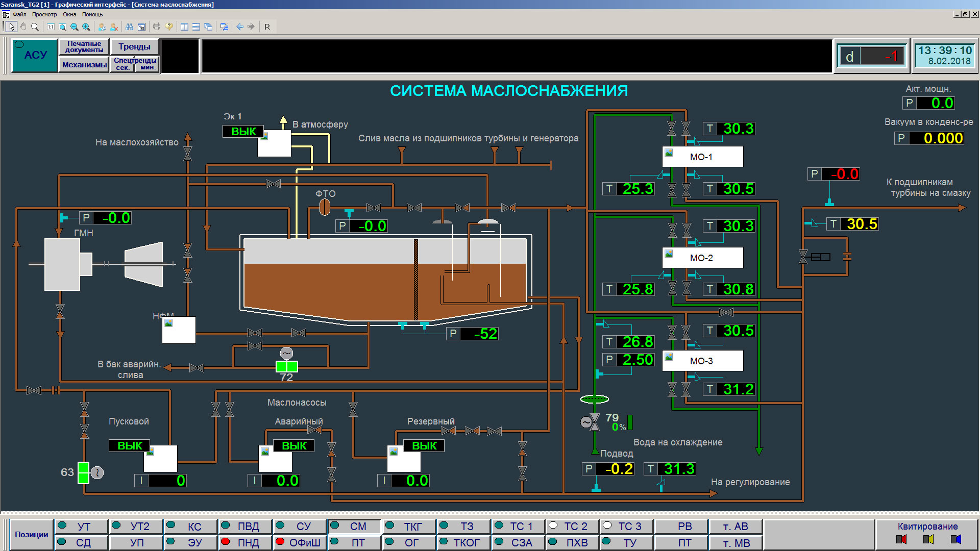Click cooling water pressure 2.50 value

(x=635, y=360)
